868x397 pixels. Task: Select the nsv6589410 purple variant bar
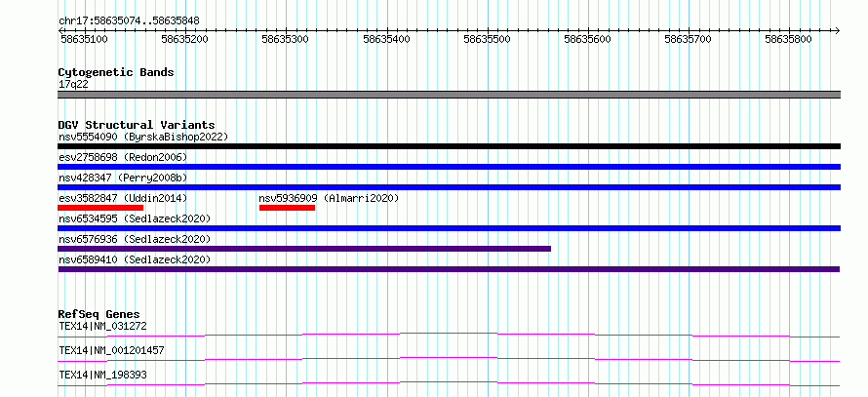[449, 269]
